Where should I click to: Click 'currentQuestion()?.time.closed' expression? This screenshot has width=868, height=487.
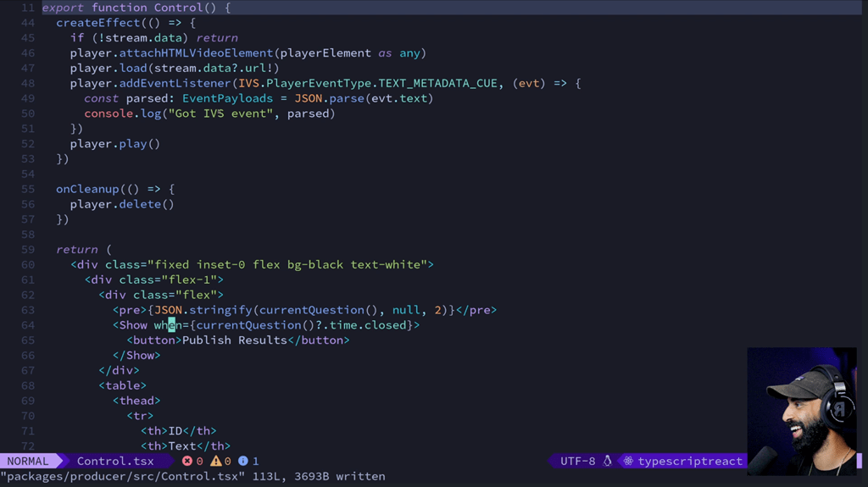click(x=301, y=325)
